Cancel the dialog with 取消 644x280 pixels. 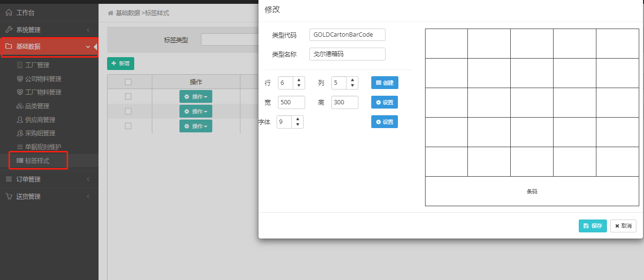(623, 226)
